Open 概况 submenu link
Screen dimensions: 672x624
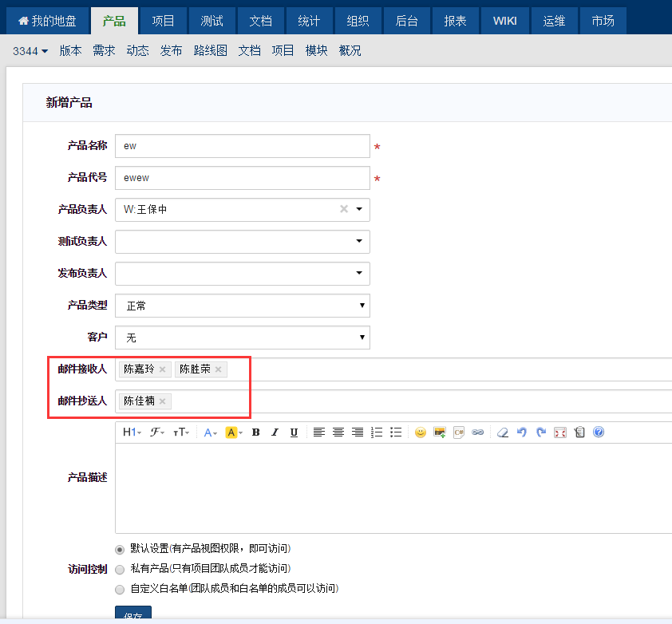(x=350, y=50)
